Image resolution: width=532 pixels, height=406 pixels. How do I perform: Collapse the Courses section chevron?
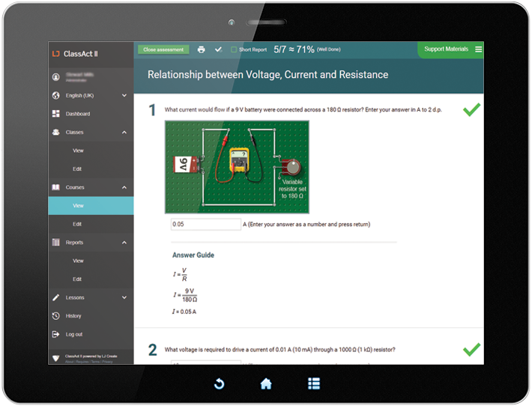tap(124, 187)
